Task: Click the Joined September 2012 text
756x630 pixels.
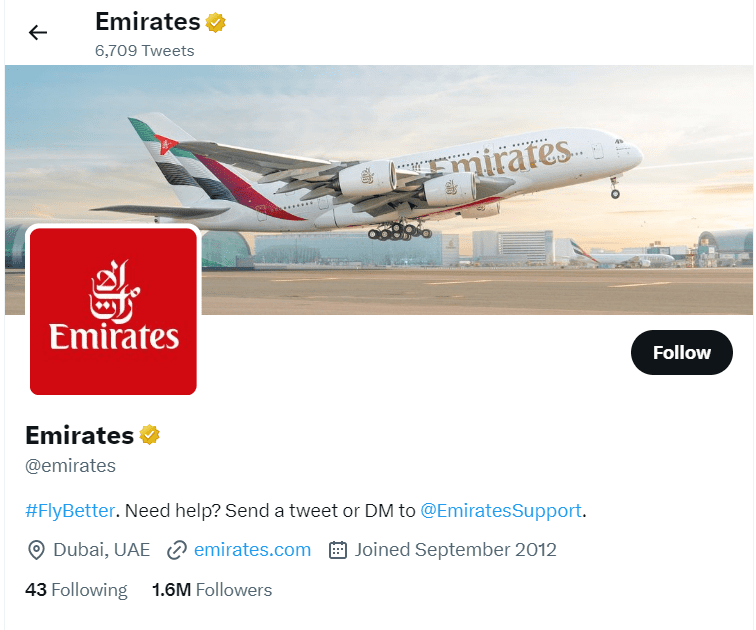Action: pos(455,550)
